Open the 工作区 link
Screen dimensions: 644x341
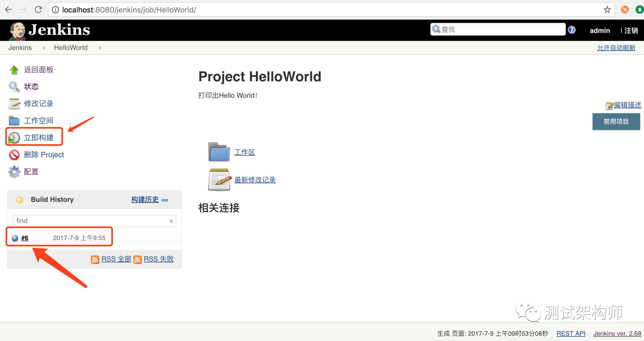[x=244, y=152]
